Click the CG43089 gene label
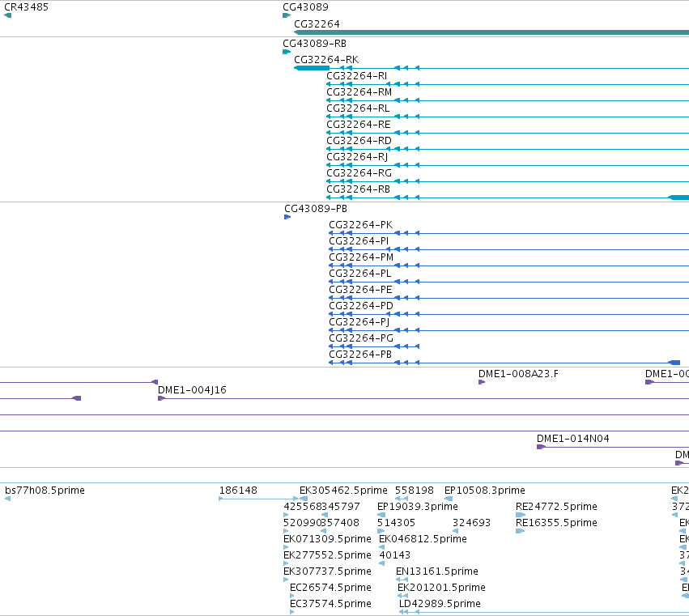 click(305, 7)
